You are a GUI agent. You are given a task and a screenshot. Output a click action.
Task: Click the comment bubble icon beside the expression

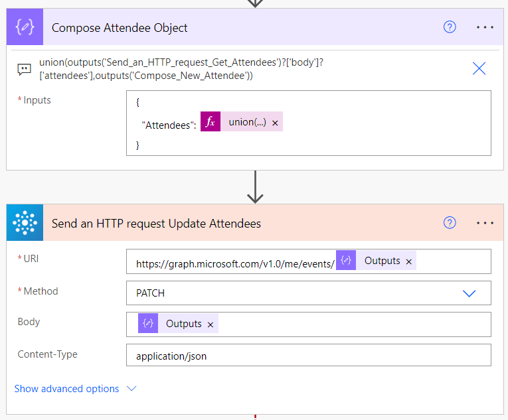tap(24, 68)
